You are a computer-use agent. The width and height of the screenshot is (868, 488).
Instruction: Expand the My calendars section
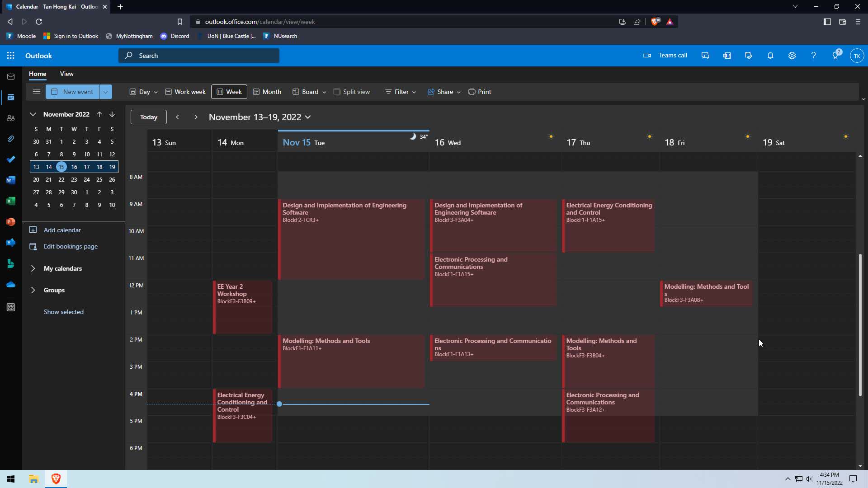pyautogui.click(x=33, y=268)
